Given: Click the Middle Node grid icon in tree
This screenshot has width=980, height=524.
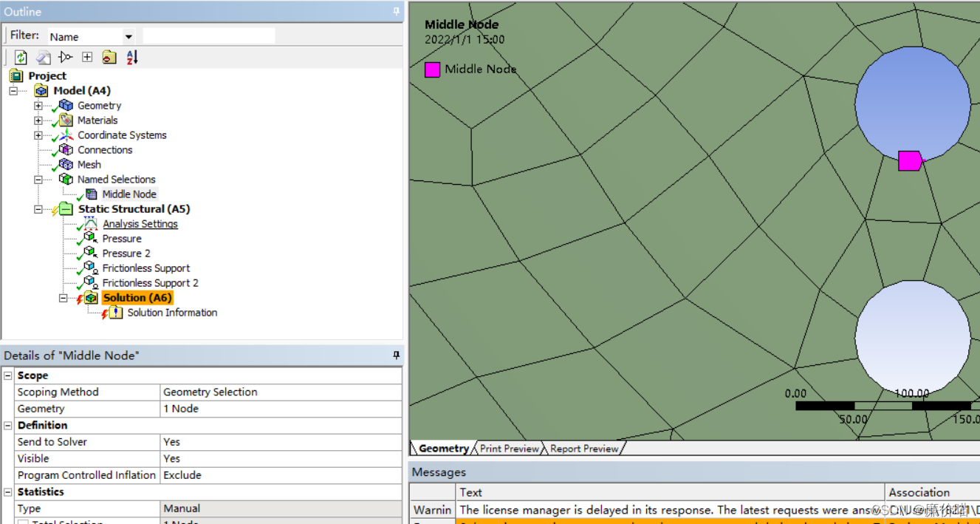Looking at the screenshot, I should [91, 194].
